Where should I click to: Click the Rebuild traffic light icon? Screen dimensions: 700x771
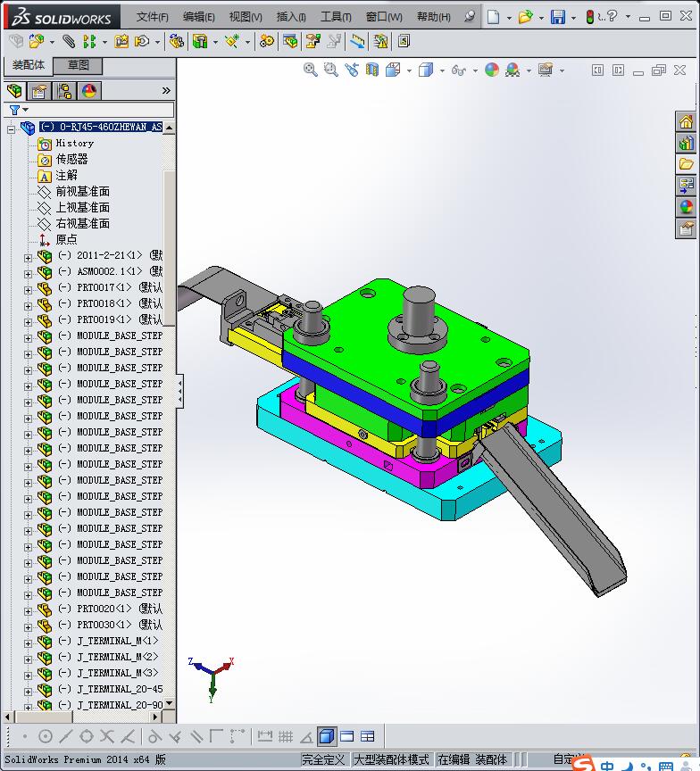589,17
